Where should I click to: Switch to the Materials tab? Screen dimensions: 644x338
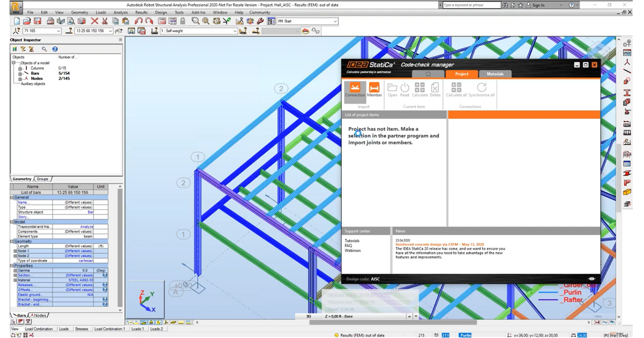tap(495, 74)
